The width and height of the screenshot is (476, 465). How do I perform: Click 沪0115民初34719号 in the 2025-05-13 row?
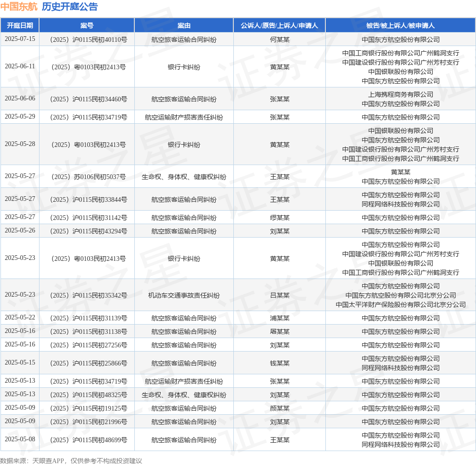point(89,381)
